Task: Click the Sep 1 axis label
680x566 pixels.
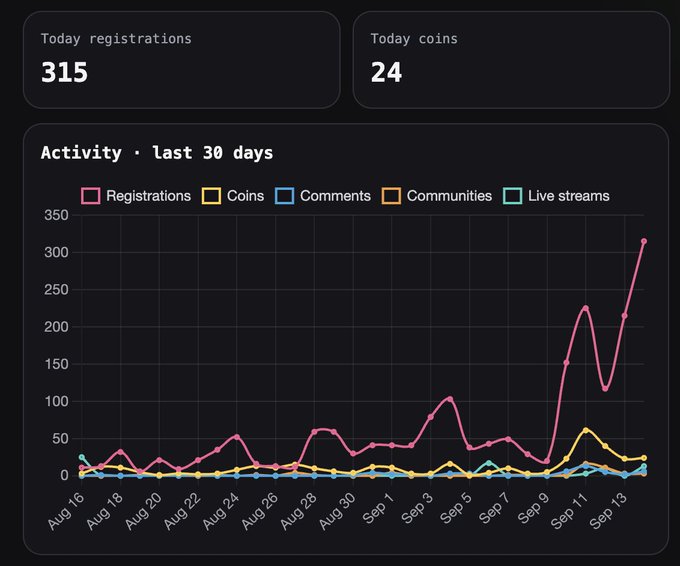Action: pos(378,508)
